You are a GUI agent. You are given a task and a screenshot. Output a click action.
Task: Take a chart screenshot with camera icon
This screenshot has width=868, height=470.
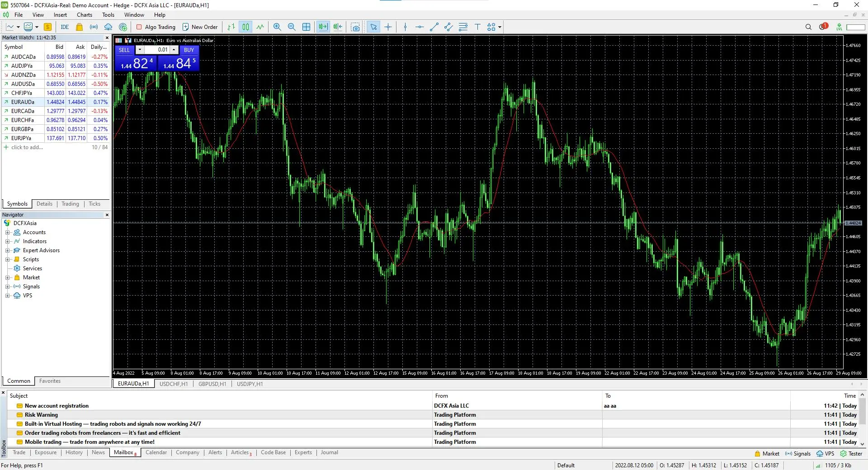click(355, 27)
